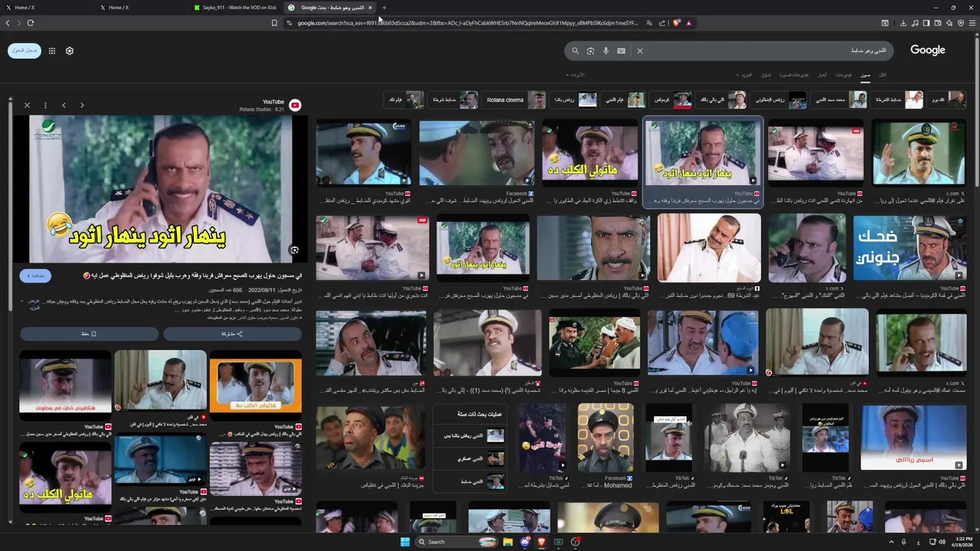Image resolution: width=980 pixels, height=551 pixels.
Task: Click related searches card in results
Action: (x=469, y=448)
